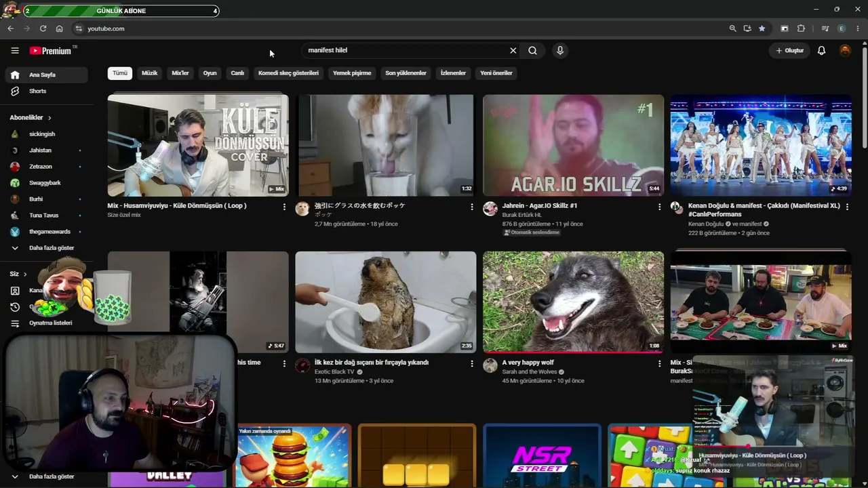Clear the search box text
The image size is (868, 488).
pos(513,50)
